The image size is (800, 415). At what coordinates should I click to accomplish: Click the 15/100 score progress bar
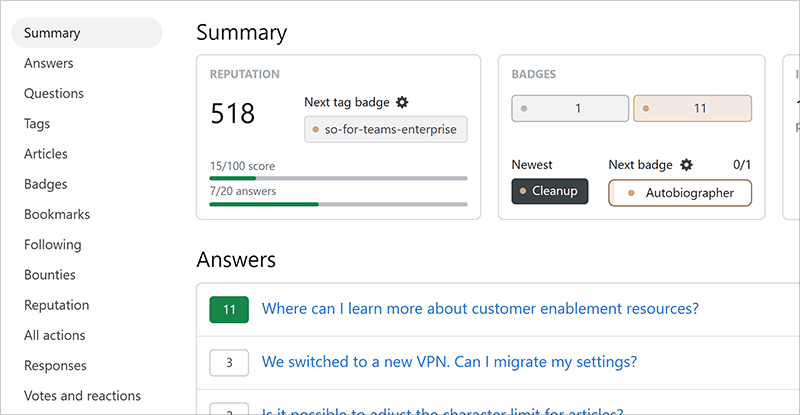coord(338,178)
